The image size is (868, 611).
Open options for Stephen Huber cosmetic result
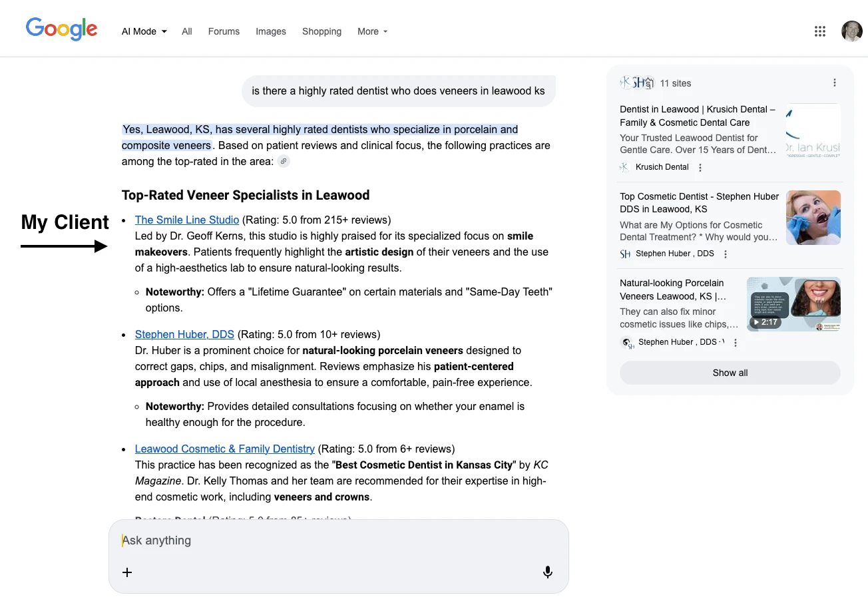726,254
